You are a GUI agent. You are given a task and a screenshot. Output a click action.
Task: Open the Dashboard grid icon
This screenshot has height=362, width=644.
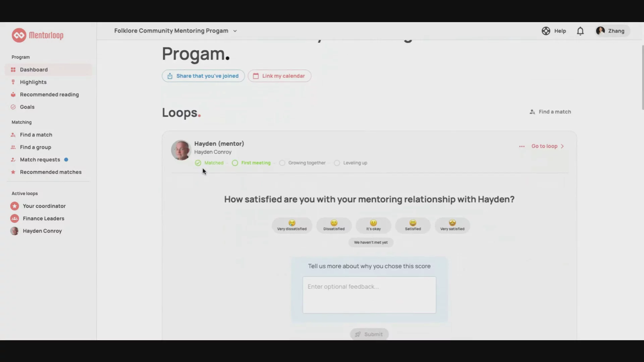(13, 70)
